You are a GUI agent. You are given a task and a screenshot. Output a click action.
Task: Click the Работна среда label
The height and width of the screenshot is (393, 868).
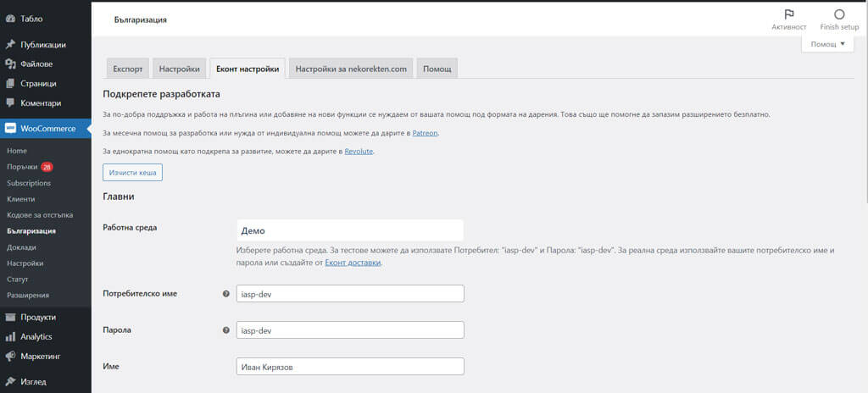[x=130, y=228]
